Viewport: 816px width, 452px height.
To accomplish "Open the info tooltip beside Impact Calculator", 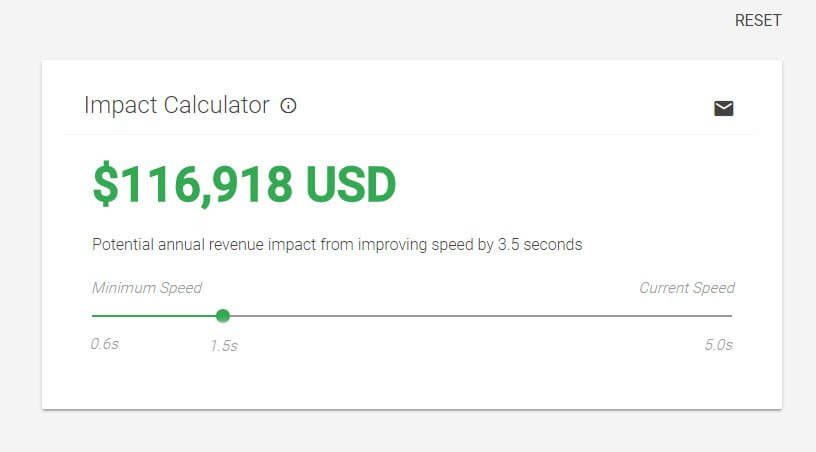I will tap(289, 106).
